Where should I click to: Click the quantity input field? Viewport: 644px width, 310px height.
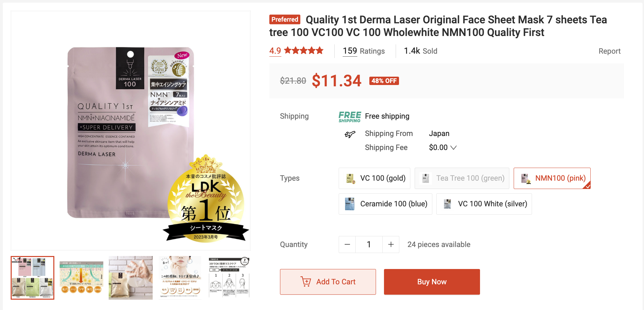point(369,245)
